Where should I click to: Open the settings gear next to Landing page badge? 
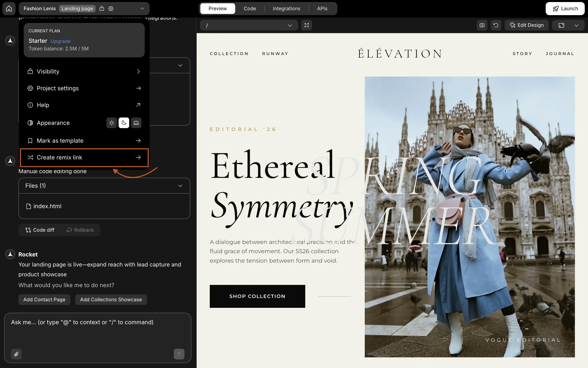click(x=111, y=8)
